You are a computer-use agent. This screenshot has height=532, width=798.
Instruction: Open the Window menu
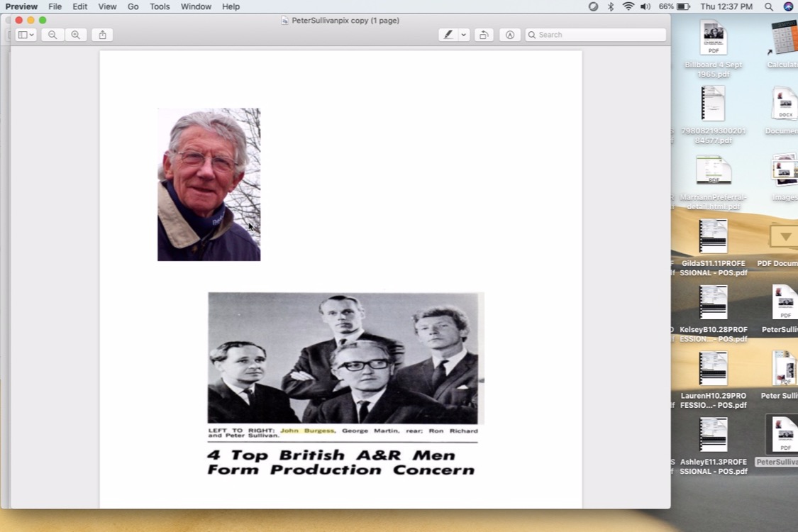point(196,6)
